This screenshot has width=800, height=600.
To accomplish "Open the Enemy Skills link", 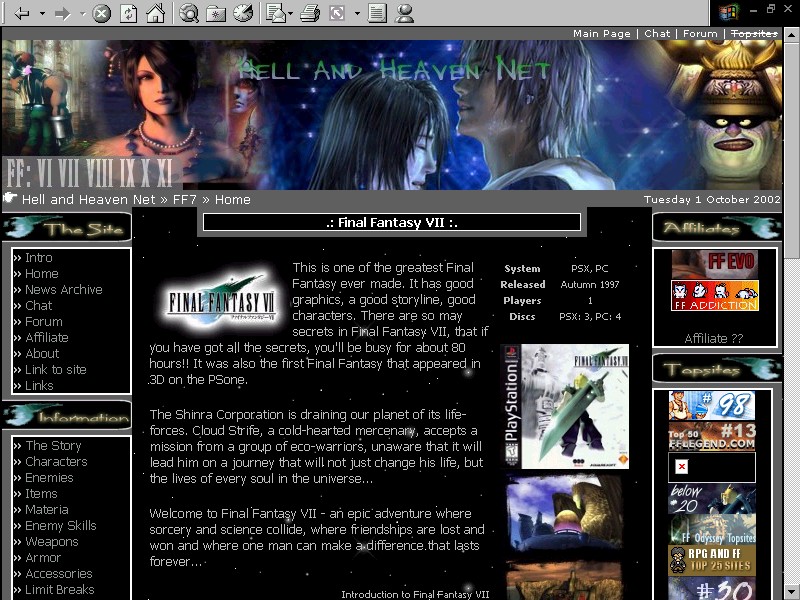I will pos(61,526).
